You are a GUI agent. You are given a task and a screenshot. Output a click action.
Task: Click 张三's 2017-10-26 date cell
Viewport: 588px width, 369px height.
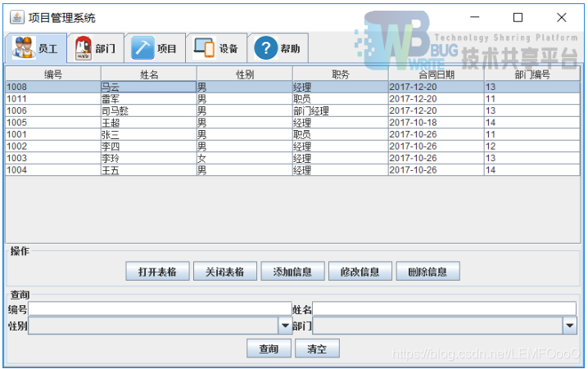point(436,134)
